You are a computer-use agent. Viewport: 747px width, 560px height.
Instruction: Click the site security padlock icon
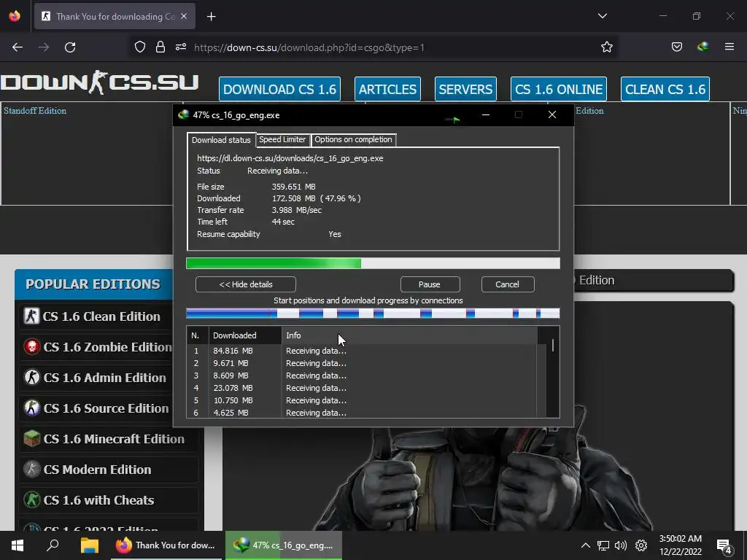[160, 47]
